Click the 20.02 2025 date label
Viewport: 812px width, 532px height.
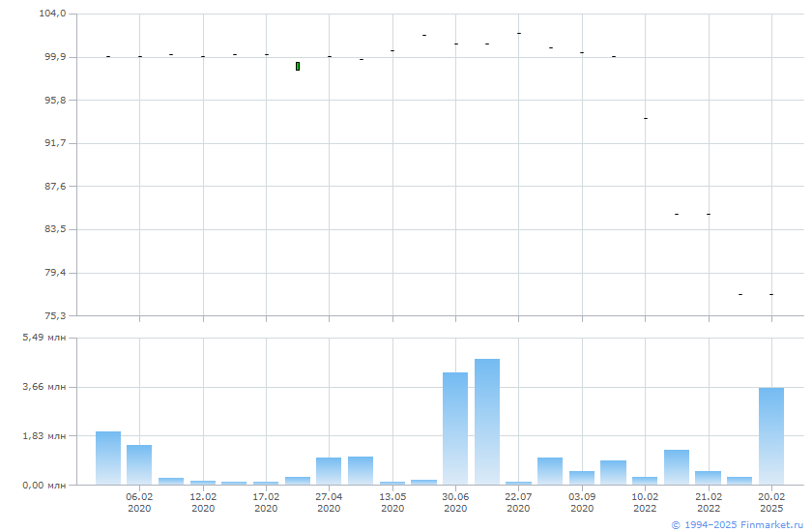pyautogui.click(x=771, y=502)
